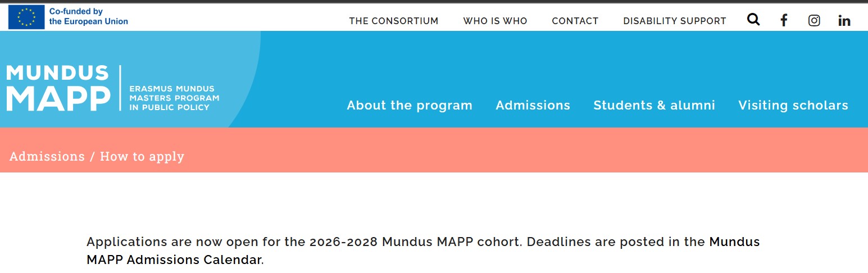Expand the About the program menu
This screenshot has height=273, width=868.
409,105
